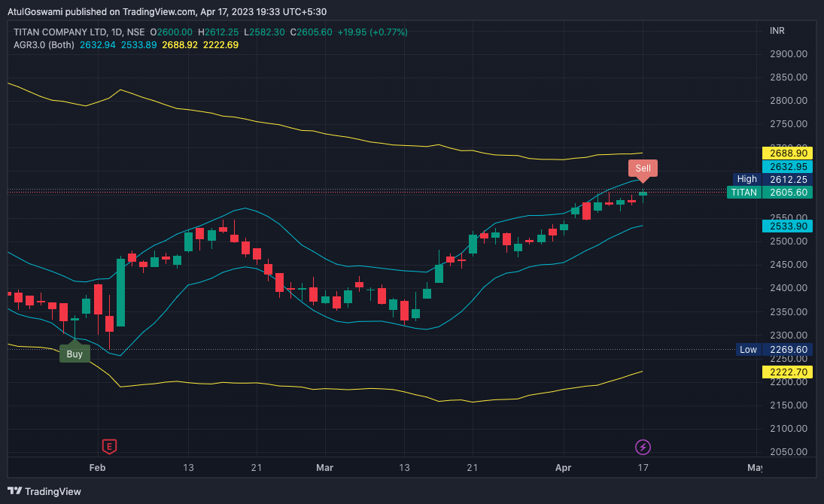This screenshot has height=504, width=824.
Task: Click the open value O2600.00 in legend
Action: tap(172, 32)
